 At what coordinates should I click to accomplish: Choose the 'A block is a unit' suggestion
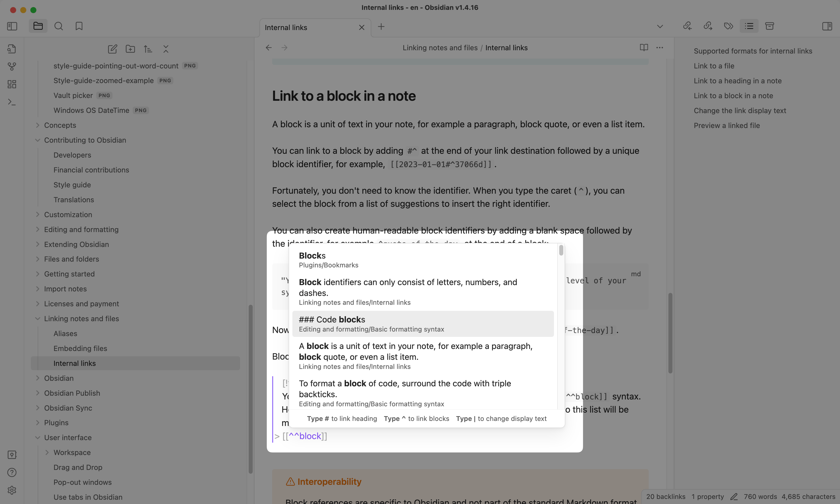(423, 356)
